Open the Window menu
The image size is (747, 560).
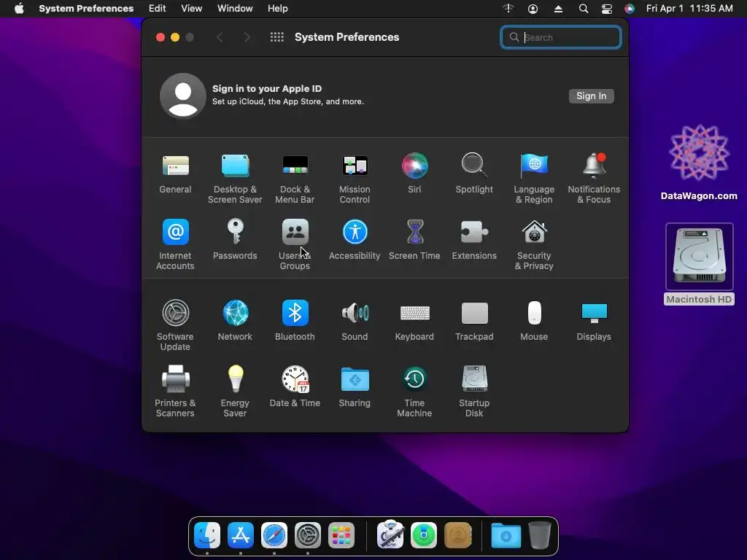pos(235,9)
